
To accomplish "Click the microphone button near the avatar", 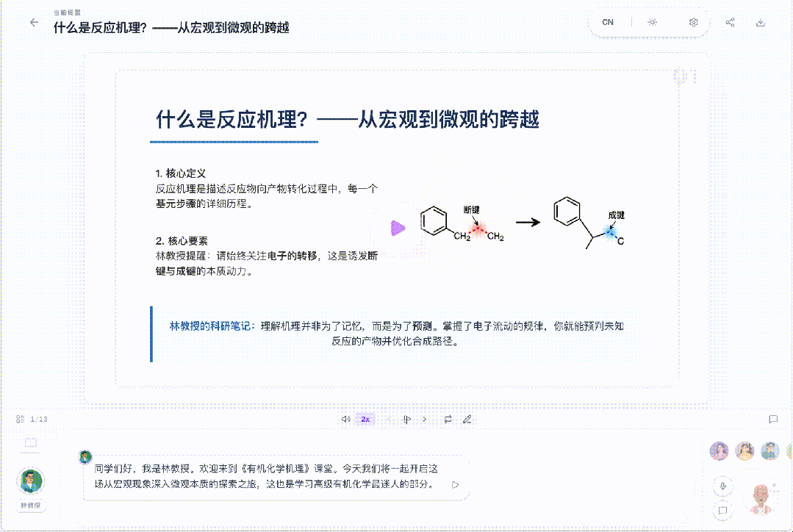I will 723,486.
